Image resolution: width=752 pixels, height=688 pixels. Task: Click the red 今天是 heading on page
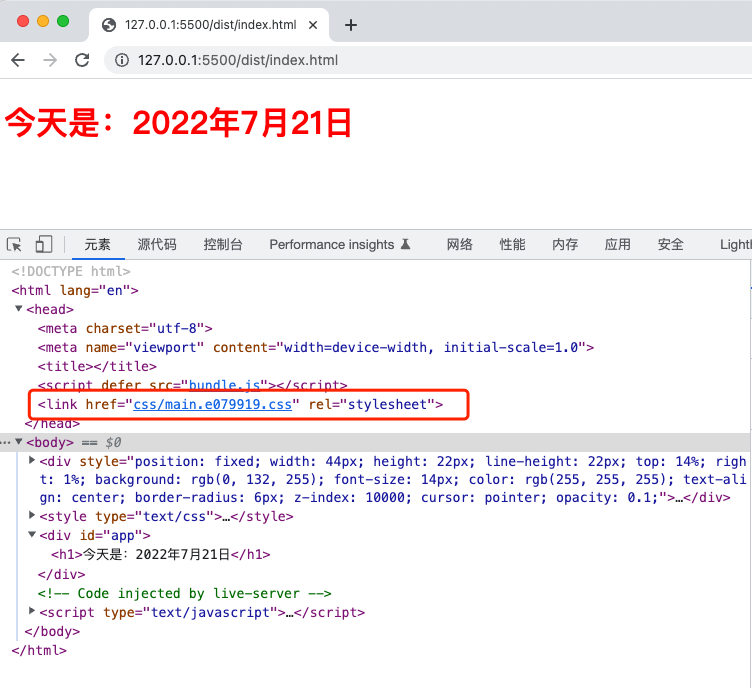(178, 123)
